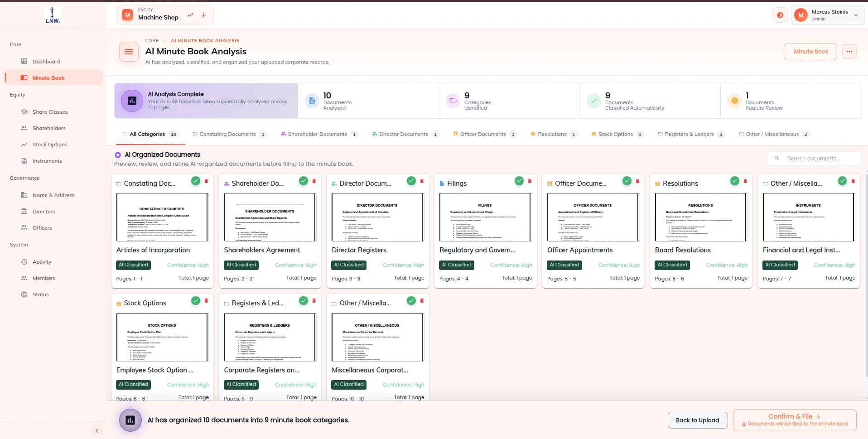This screenshot has height=439, width=868.
Task: Switch to the Constating Documents tab
Action: [230, 134]
